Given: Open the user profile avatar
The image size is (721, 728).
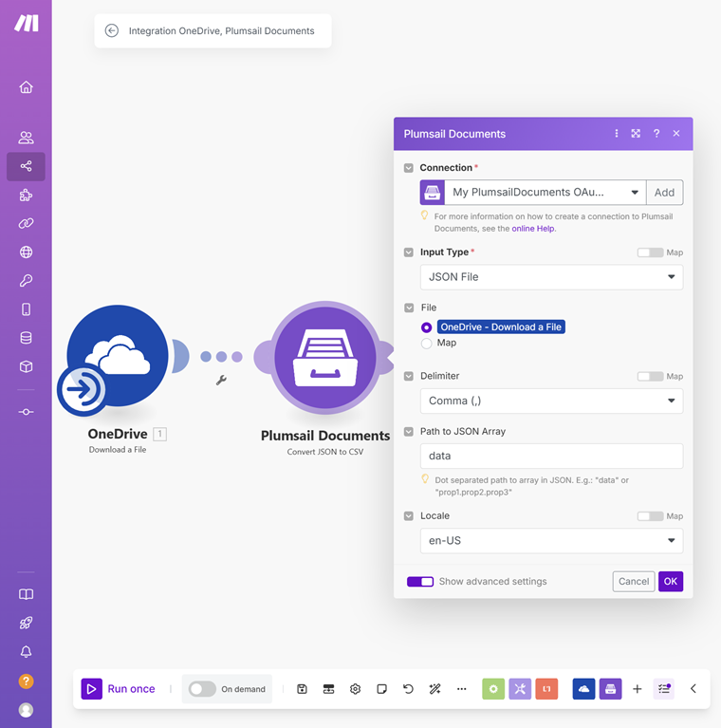Looking at the screenshot, I should (x=26, y=710).
